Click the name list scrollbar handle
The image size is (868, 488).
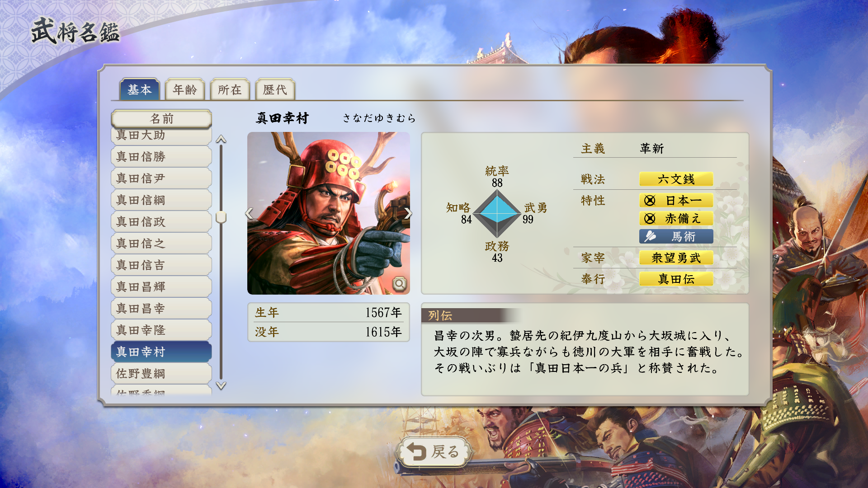pos(221,217)
